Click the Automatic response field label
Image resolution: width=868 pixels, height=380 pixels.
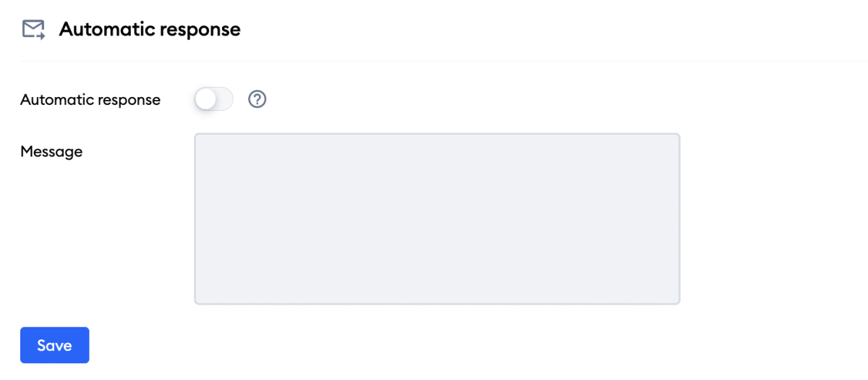point(90,100)
